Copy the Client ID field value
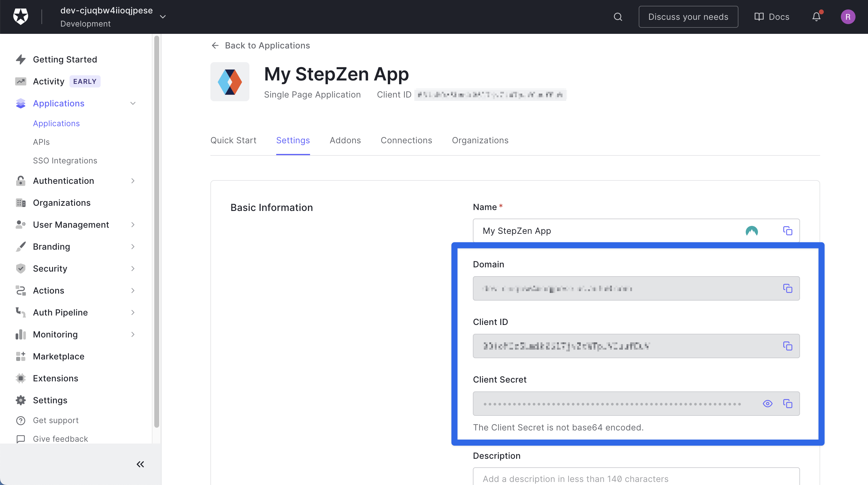The width and height of the screenshot is (868, 485). (788, 346)
